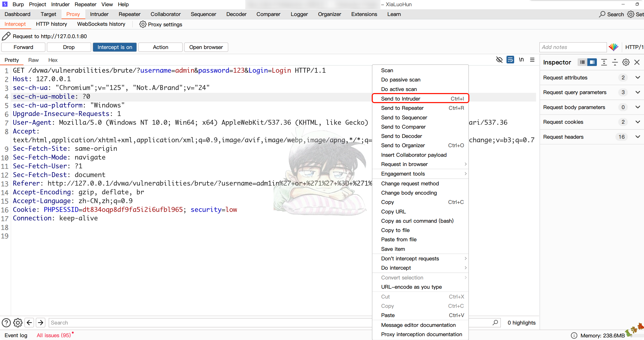The width and height of the screenshot is (644, 340).
Task: Click Proxy settings gear icon
Action: pyautogui.click(x=142, y=24)
